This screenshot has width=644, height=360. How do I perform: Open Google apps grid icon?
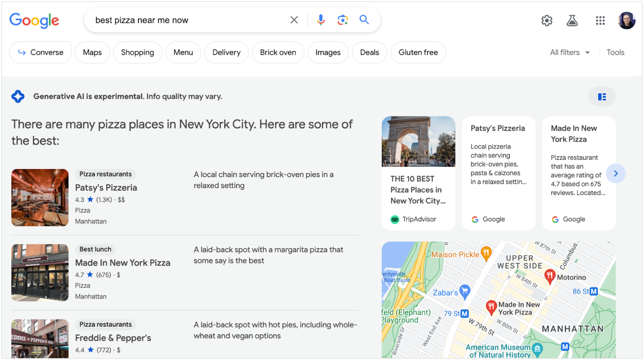[600, 21]
